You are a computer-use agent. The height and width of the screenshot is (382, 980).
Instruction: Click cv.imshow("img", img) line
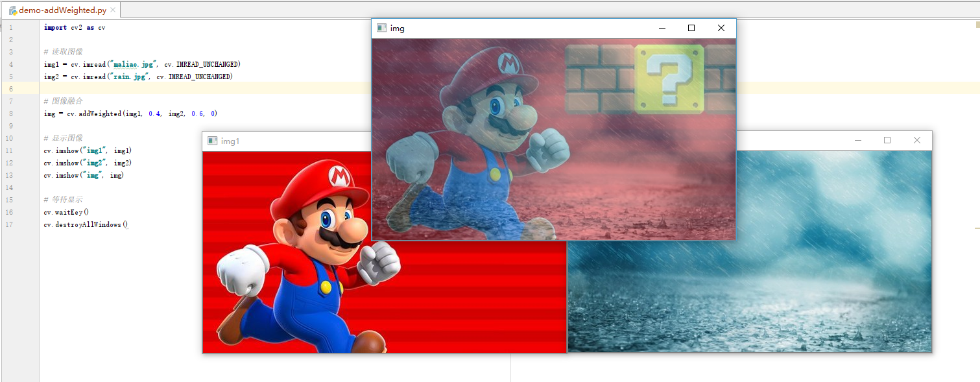(84, 175)
